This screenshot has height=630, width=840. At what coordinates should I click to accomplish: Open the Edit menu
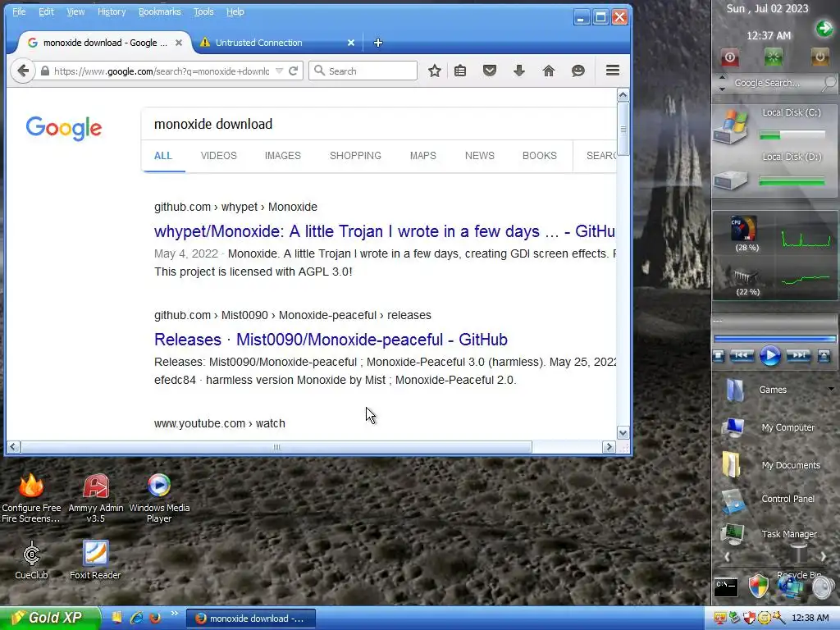tap(46, 11)
